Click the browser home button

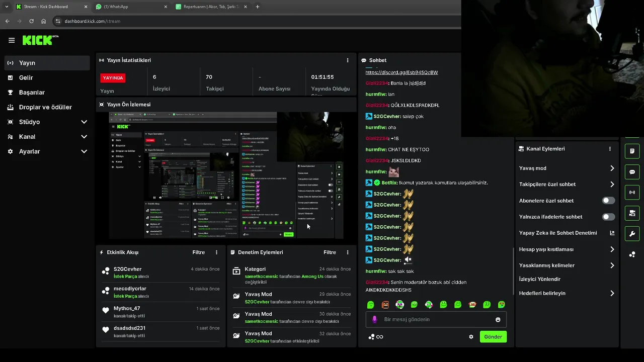click(43, 21)
